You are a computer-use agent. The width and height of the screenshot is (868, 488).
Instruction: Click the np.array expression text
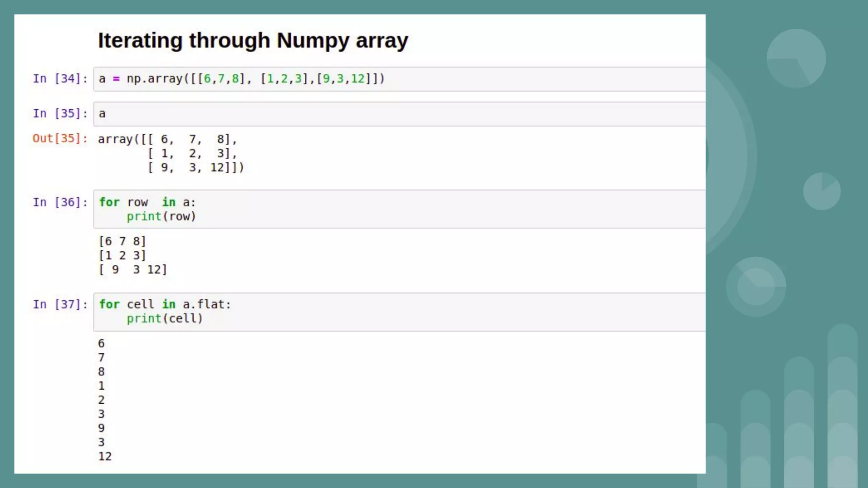coord(255,79)
